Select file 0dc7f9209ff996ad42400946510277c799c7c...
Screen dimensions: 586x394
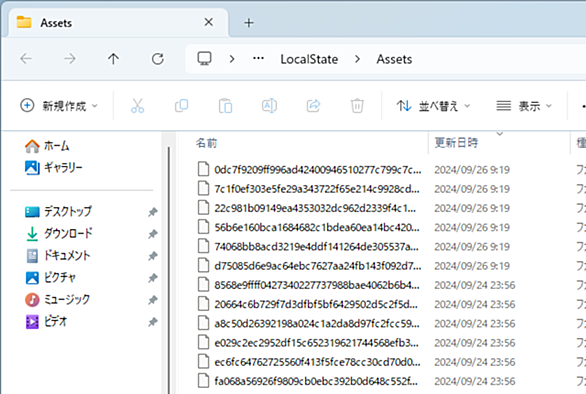318,170
